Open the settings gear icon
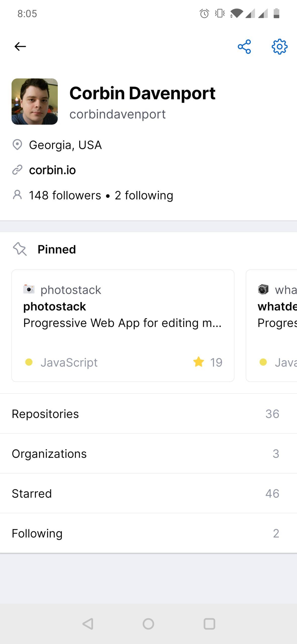Image resolution: width=297 pixels, height=644 pixels. (x=279, y=47)
